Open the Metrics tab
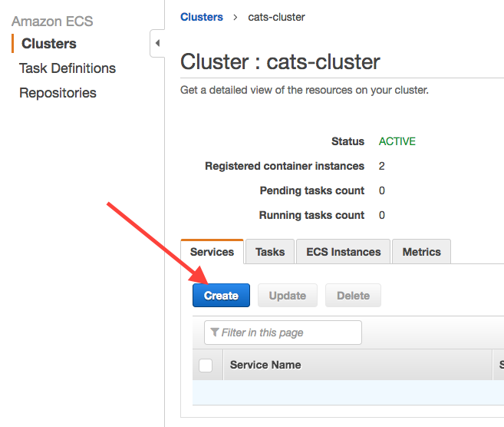 coord(421,252)
